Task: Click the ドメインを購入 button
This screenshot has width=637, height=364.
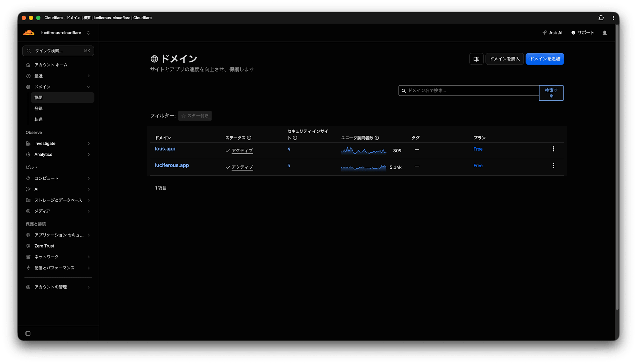Action: [505, 59]
